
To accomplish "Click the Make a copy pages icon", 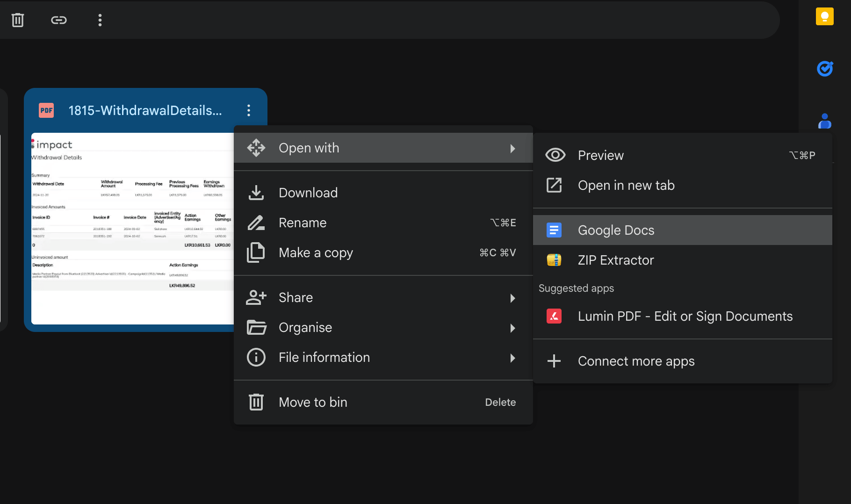I will (256, 252).
